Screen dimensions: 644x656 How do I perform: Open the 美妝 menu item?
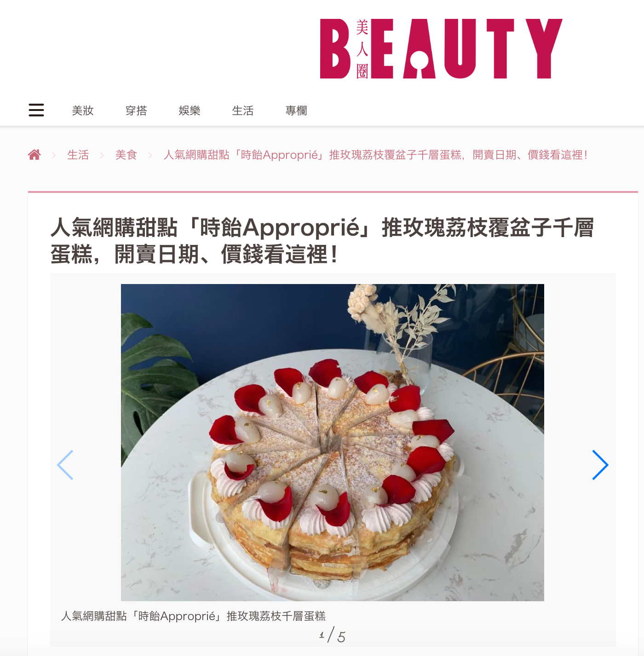[x=83, y=110]
